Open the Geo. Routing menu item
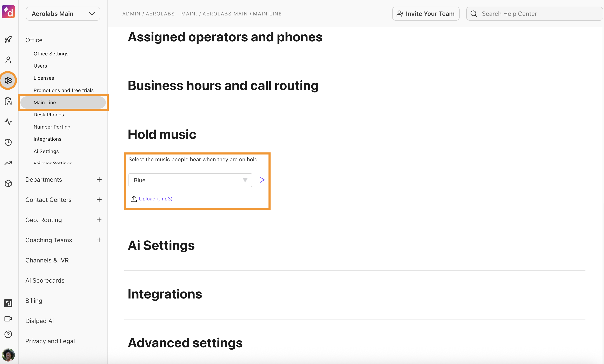Screen dimensions: 604x364 pos(43,220)
